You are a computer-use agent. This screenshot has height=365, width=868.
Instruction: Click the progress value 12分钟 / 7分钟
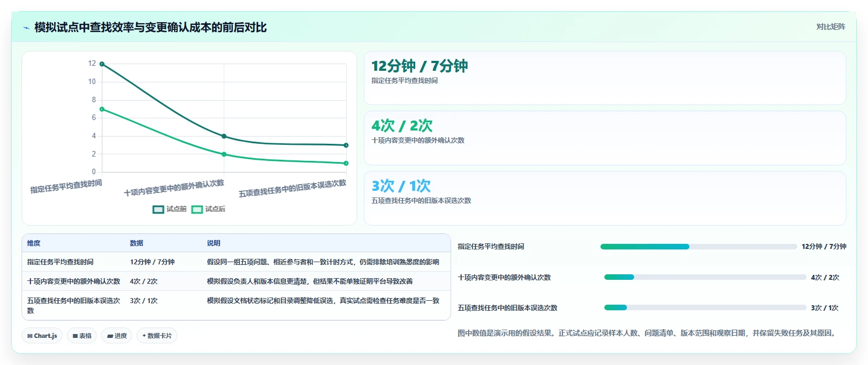point(824,247)
